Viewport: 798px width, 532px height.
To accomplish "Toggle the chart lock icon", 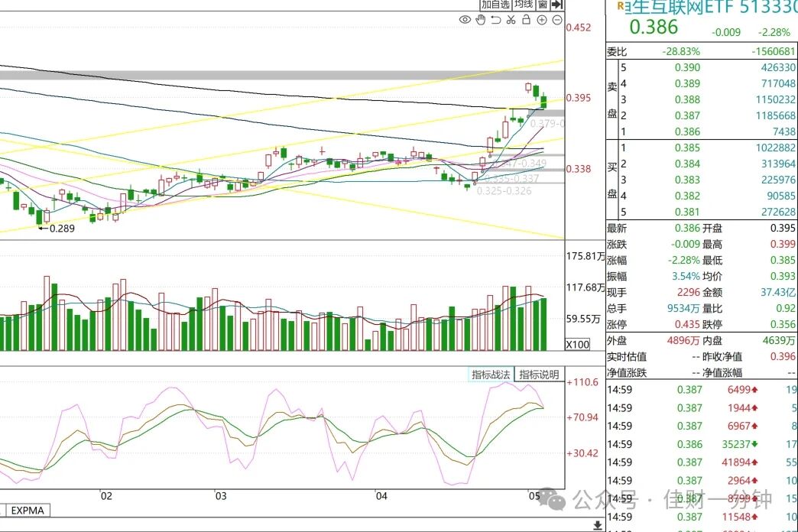I will tap(526, 20).
